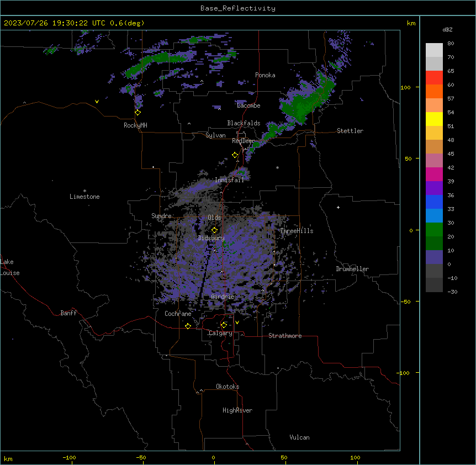Click the 80 value at legend top
This screenshot has height=465, width=476.
451,44
